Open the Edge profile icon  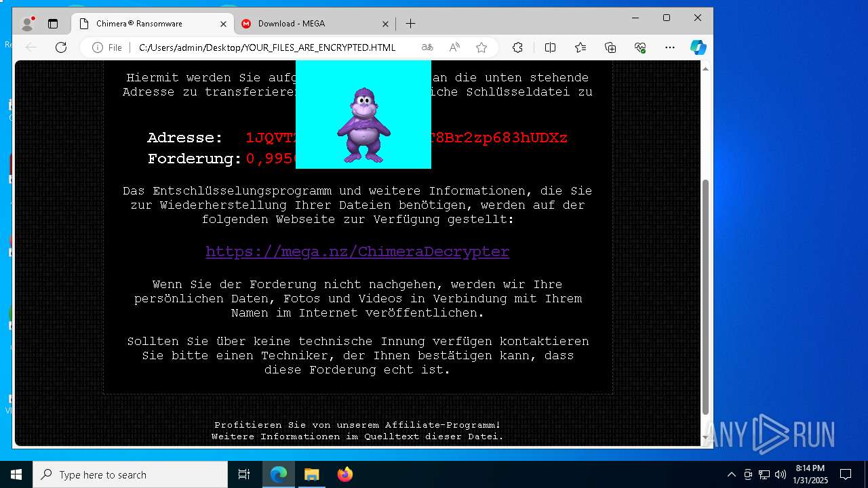point(27,24)
